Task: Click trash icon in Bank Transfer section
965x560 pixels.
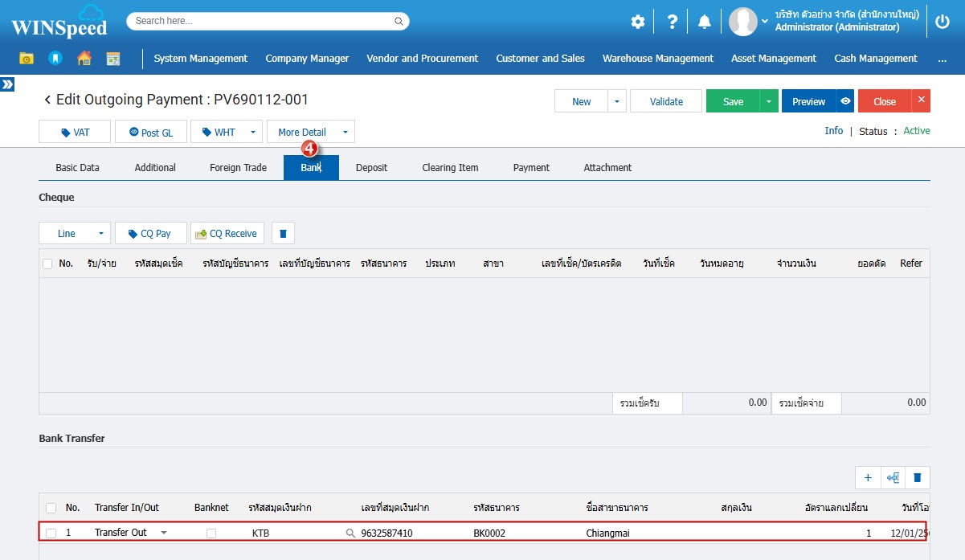Action: [x=917, y=477]
